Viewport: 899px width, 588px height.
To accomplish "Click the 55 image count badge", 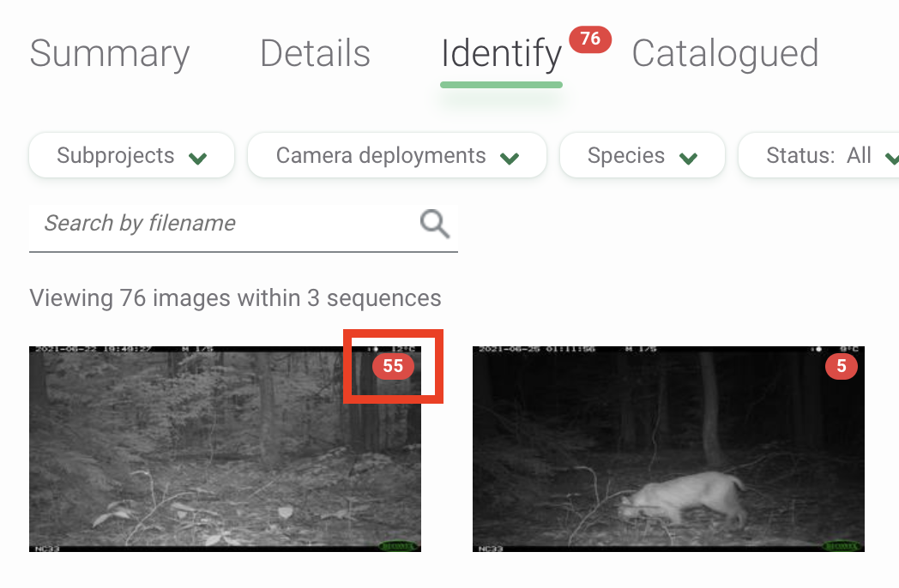I will [x=393, y=367].
